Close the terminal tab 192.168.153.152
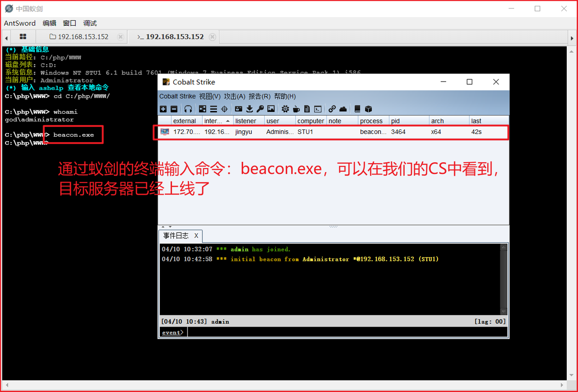Viewport: 578px width, 392px height. 213,37
